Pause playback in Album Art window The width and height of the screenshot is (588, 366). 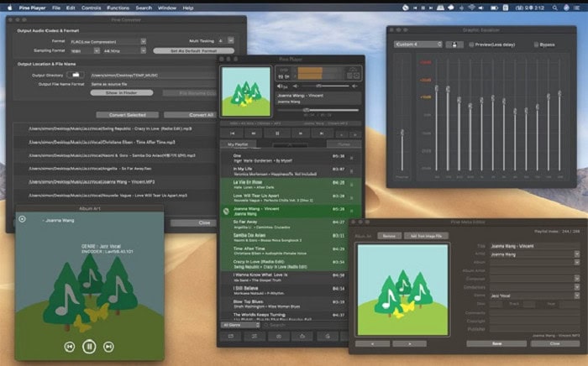pyautogui.click(x=89, y=347)
